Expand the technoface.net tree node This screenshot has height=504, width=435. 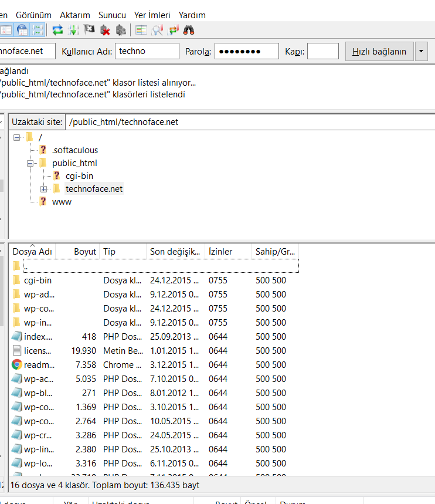click(x=44, y=189)
